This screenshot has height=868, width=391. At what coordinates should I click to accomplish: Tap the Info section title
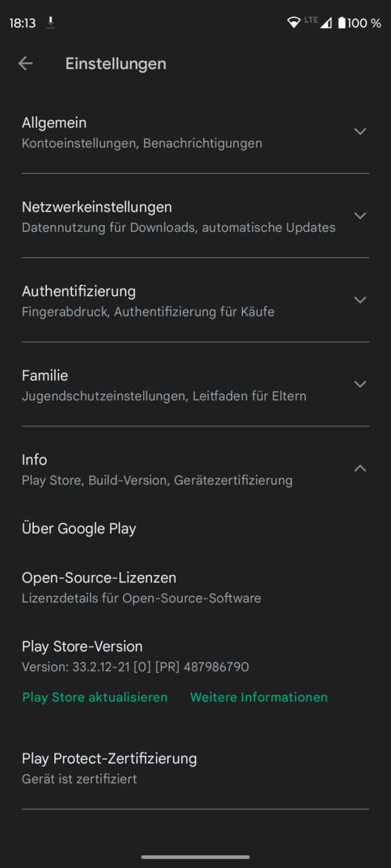click(x=35, y=459)
